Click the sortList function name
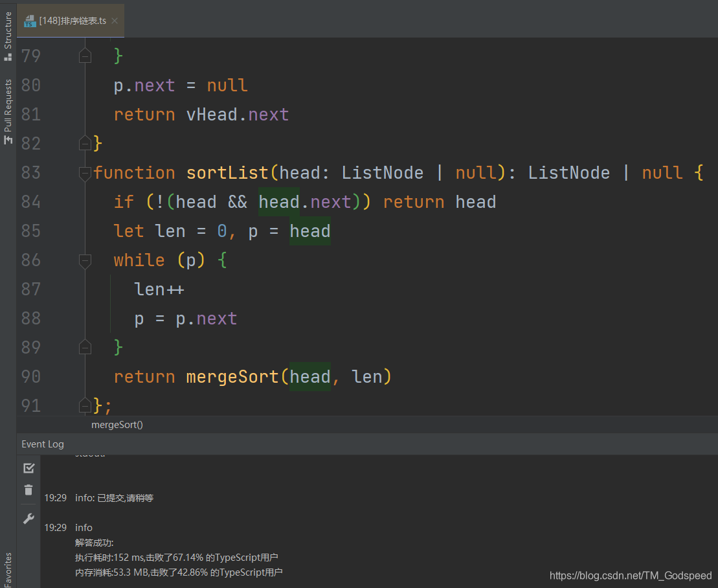Image resolution: width=718 pixels, height=588 pixels. pos(227,173)
